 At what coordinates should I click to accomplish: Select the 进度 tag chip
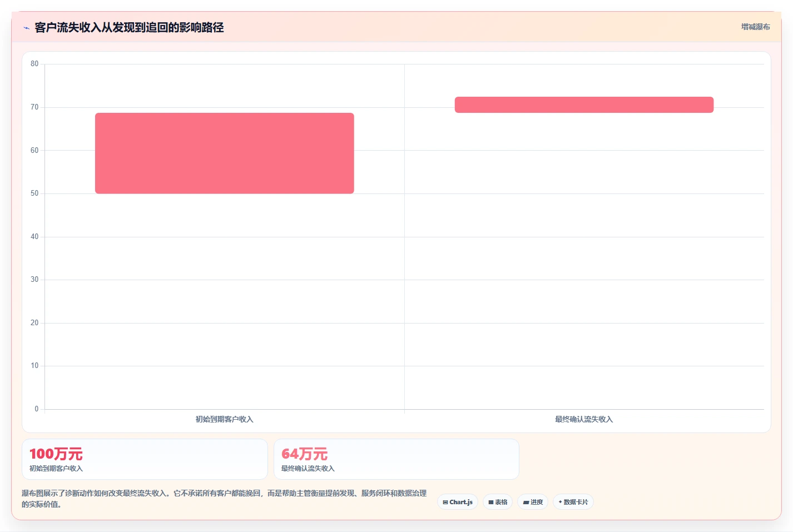click(533, 502)
